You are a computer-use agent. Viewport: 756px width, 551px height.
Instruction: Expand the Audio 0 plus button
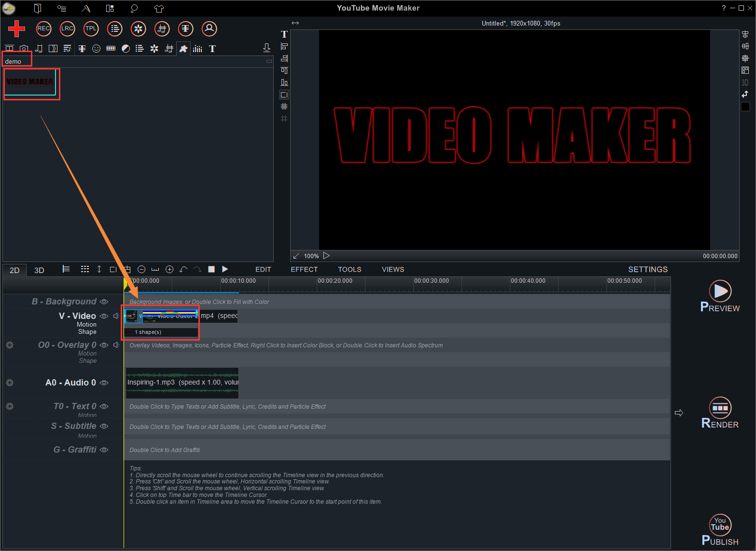tap(10, 383)
